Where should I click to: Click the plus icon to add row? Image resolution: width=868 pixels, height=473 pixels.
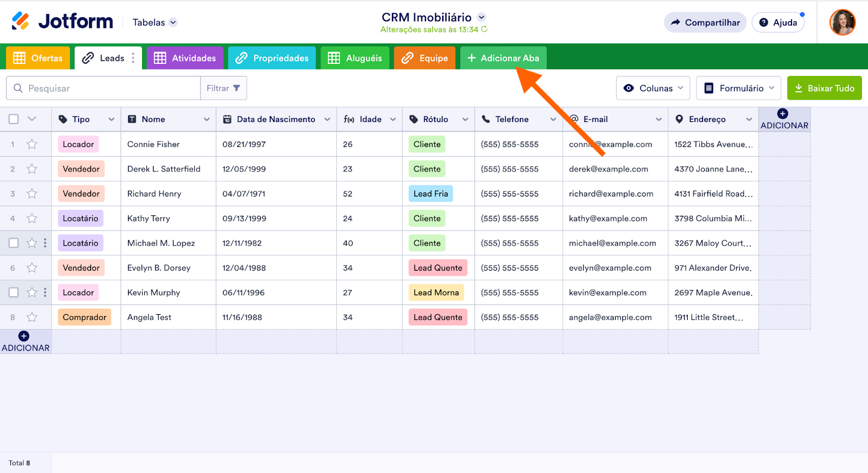tap(24, 336)
